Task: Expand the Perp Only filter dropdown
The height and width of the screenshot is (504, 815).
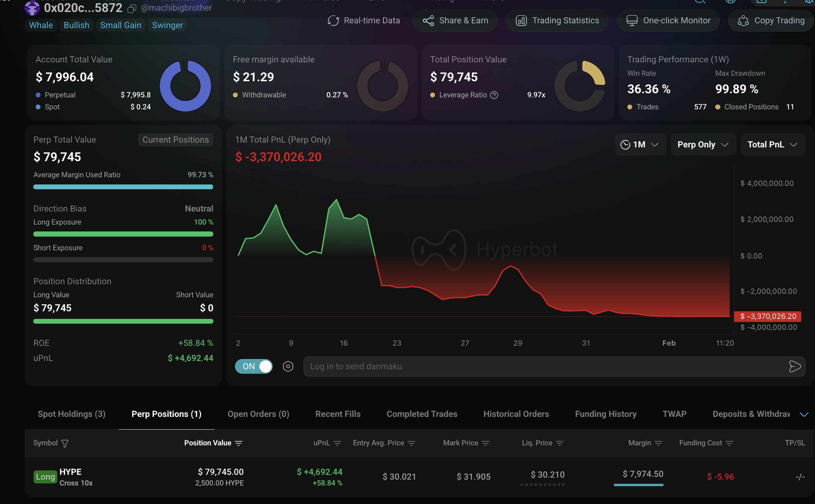Action: [x=703, y=144]
